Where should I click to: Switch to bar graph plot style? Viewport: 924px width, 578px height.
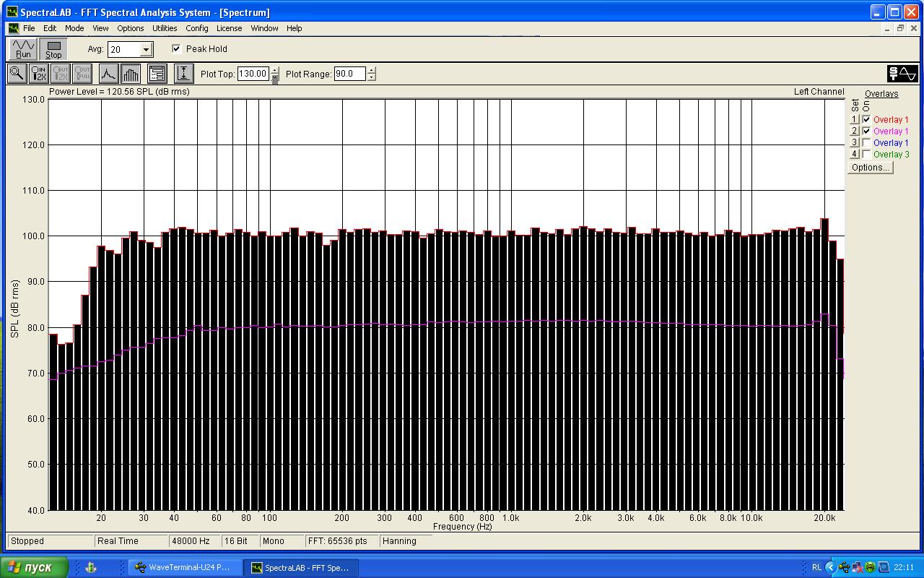(x=131, y=74)
